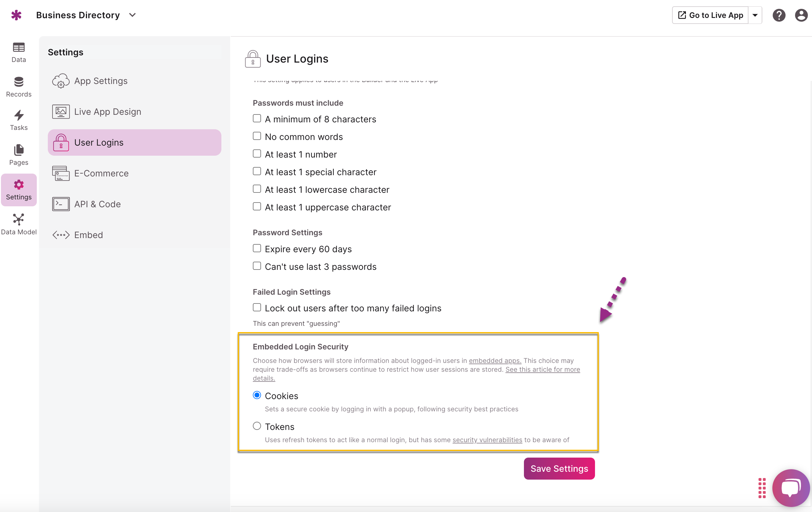Open the Go to Live App dropdown arrow
Screen dimensions: 812x512
pos(755,15)
